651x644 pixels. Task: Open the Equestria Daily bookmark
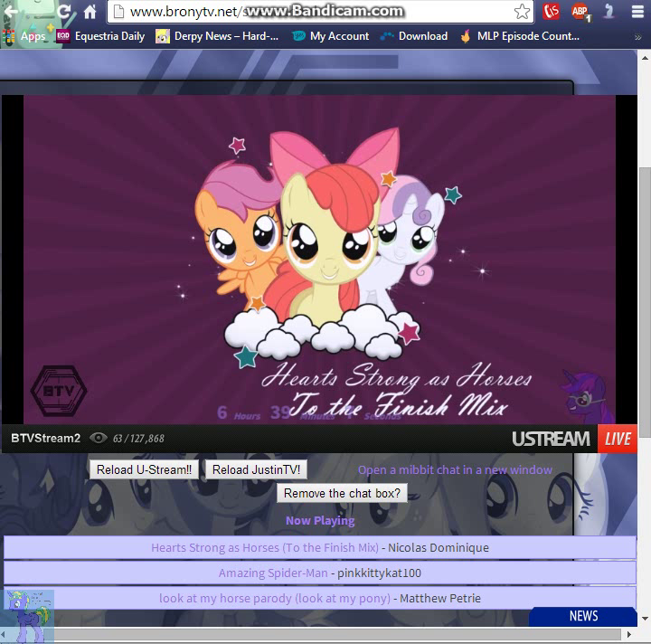coord(101,36)
